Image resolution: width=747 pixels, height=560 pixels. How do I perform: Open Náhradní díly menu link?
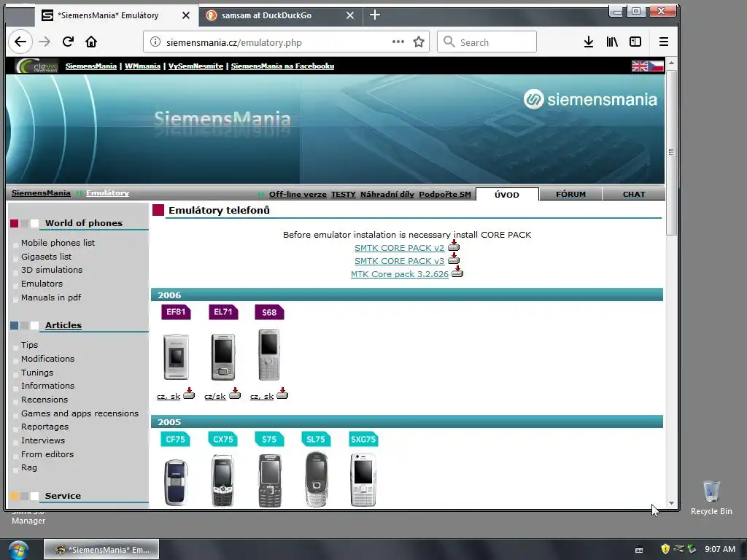click(x=387, y=194)
